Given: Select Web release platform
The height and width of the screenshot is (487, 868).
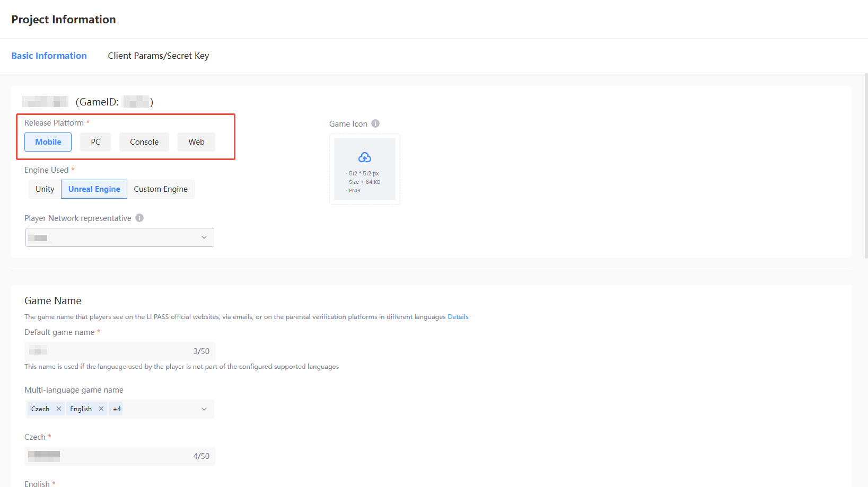Looking at the screenshot, I should pyautogui.click(x=196, y=142).
